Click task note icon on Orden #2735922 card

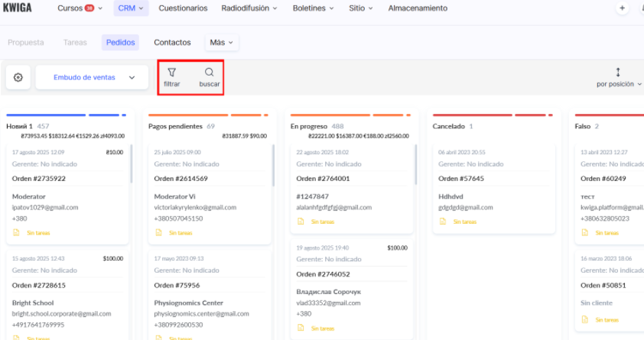pos(15,232)
